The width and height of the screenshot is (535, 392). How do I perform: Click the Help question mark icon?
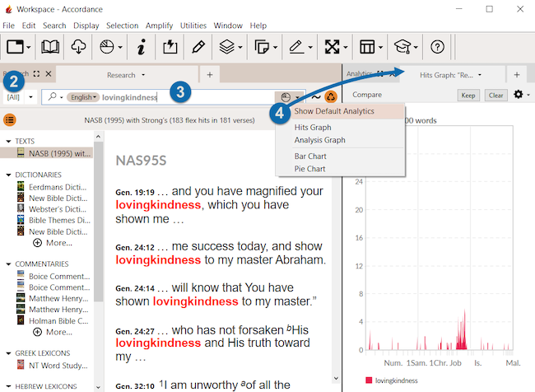(437, 47)
